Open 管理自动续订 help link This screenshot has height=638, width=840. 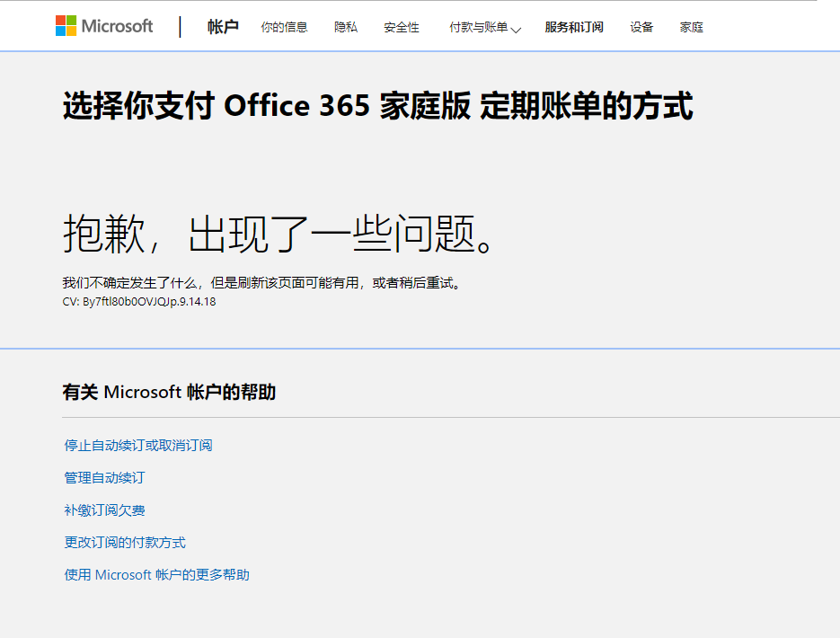tap(104, 477)
